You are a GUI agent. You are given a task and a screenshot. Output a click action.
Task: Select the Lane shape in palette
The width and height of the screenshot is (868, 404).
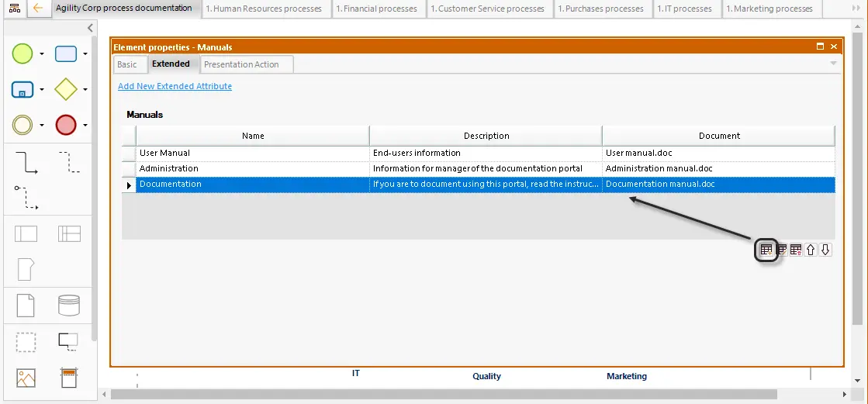[69, 234]
